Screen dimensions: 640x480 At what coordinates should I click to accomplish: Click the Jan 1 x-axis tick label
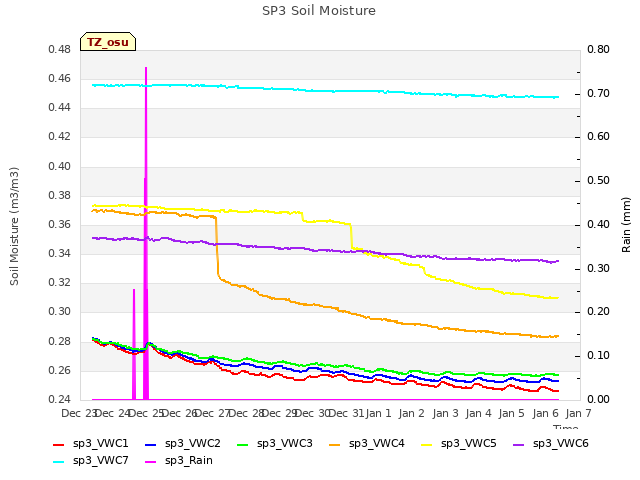pyautogui.click(x=378, y=413)
